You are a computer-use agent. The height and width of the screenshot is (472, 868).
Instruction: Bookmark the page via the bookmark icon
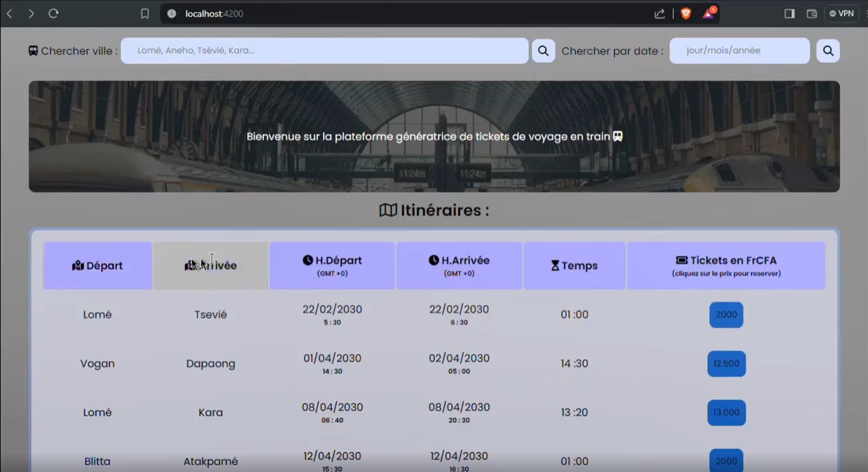click(145, 14)
